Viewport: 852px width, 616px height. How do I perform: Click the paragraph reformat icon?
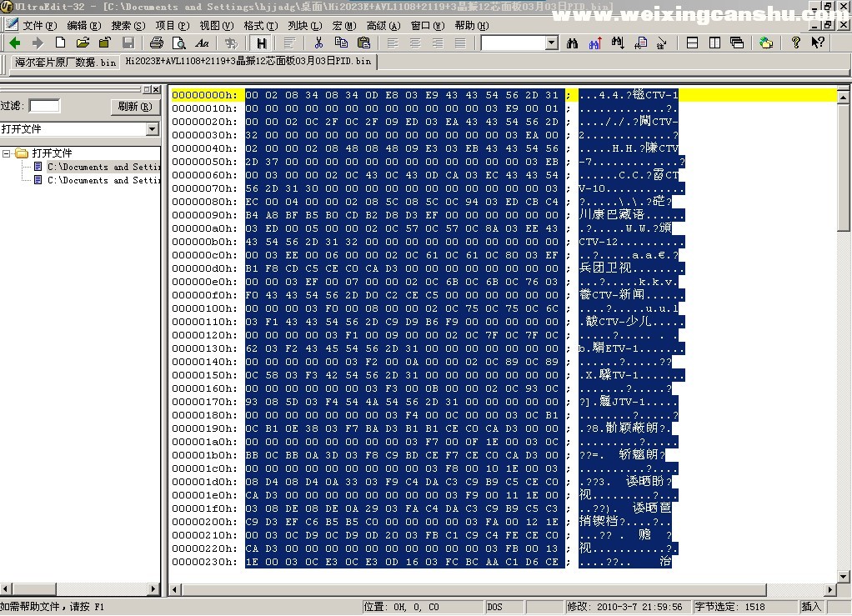[x=289, y=43]
